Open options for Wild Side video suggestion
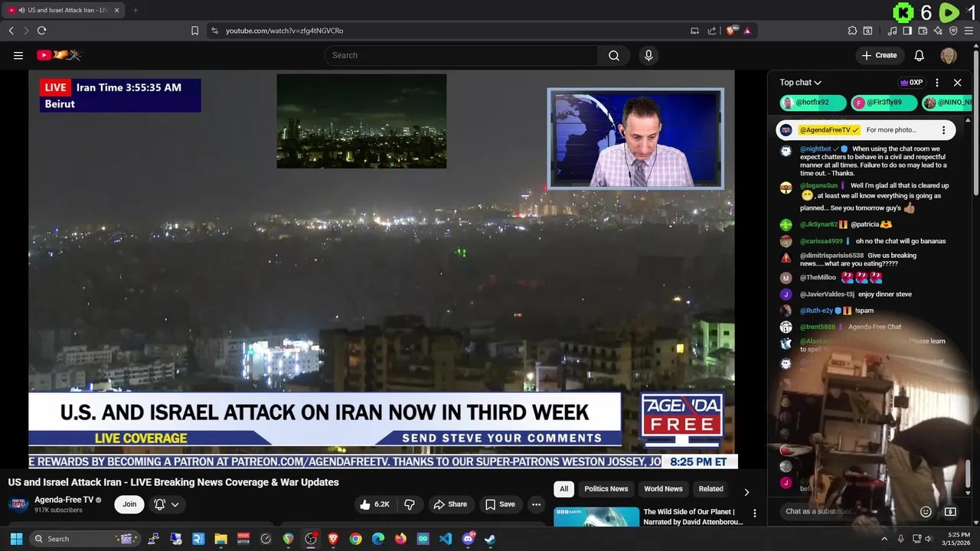Image resolution: width=980 pixels, height=551 pixels. click(x=754, y=514)
